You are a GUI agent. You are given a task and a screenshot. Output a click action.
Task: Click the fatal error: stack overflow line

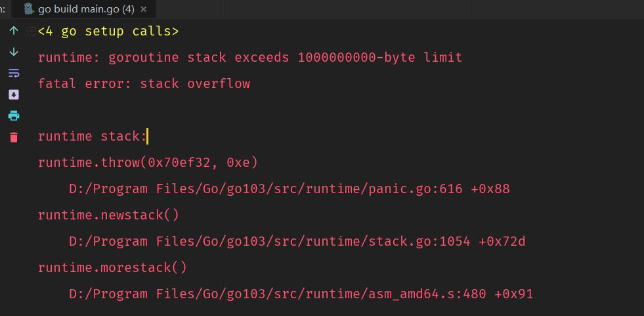pyautogui.click(x=144, y=84)
